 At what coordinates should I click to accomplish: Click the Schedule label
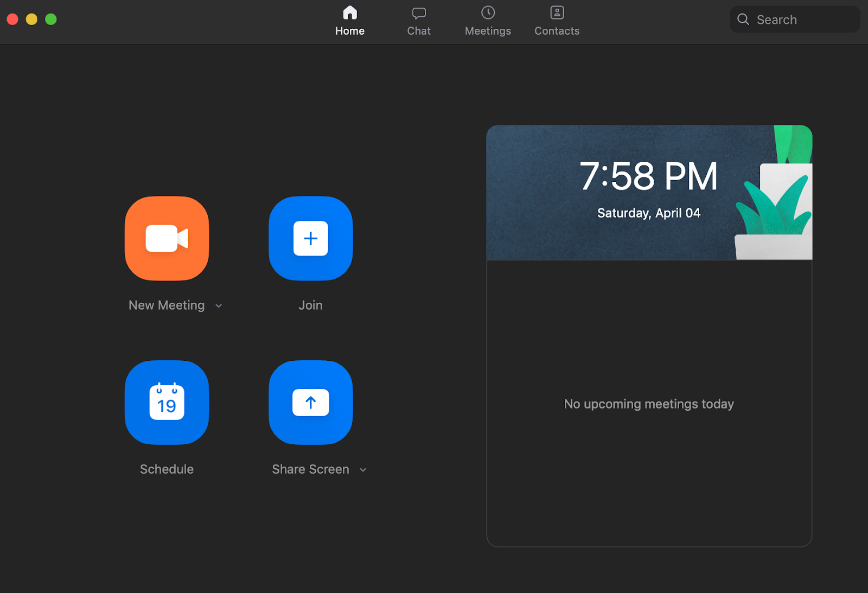tap(167, 469)
